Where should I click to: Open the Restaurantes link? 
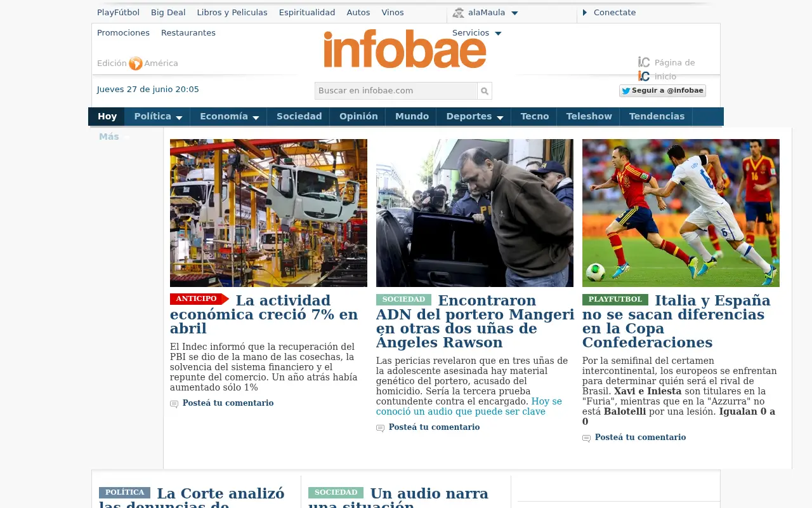pyautogui.click(x=188, y=33)
